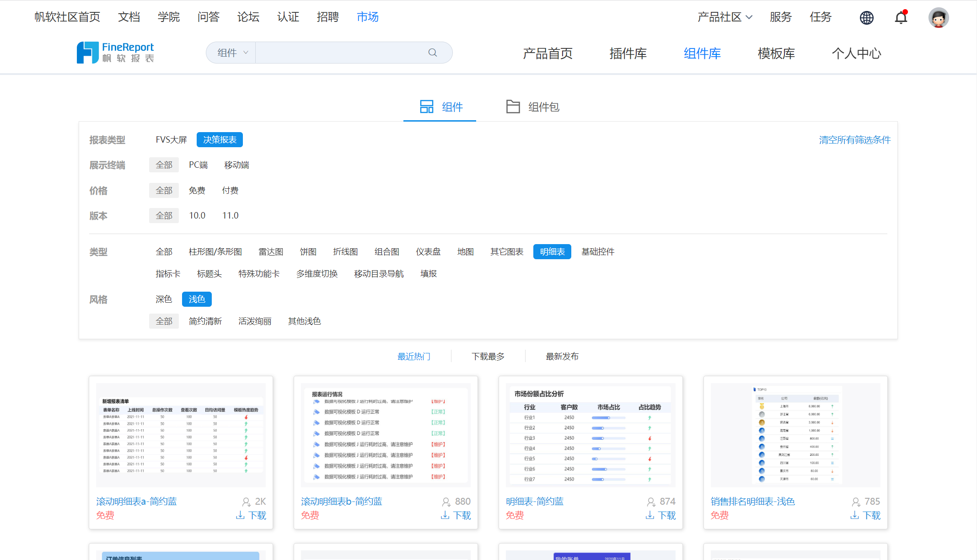The image size is (977, 560).
Task: Click download icon for 销售排名明细表-浅色
Action: (x=854, y=515)
